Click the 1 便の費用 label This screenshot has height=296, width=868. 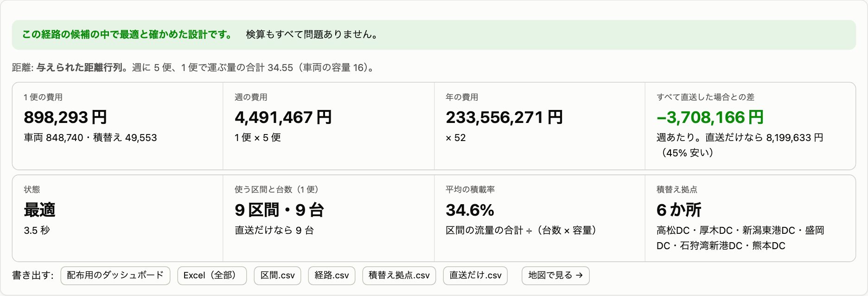43,97
